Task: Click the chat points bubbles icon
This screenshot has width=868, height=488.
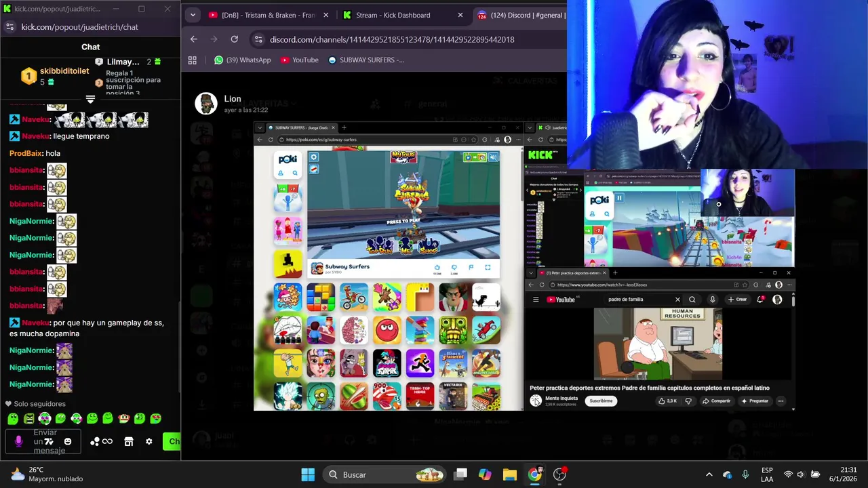Action: (95, 442)
